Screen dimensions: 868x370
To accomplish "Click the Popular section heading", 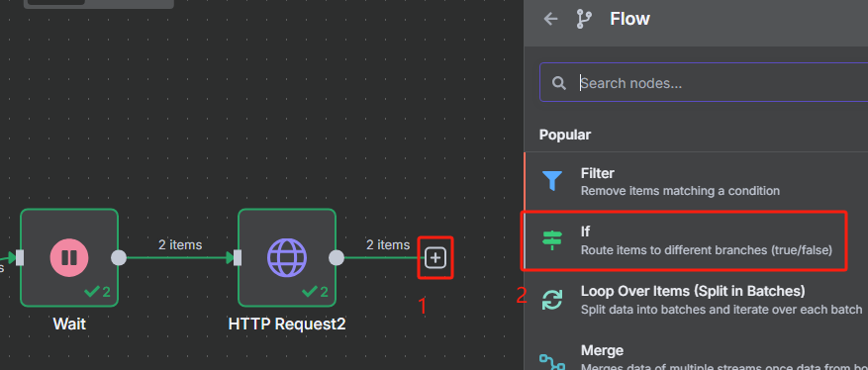I will pyautogui.click(x=564, y=135).
